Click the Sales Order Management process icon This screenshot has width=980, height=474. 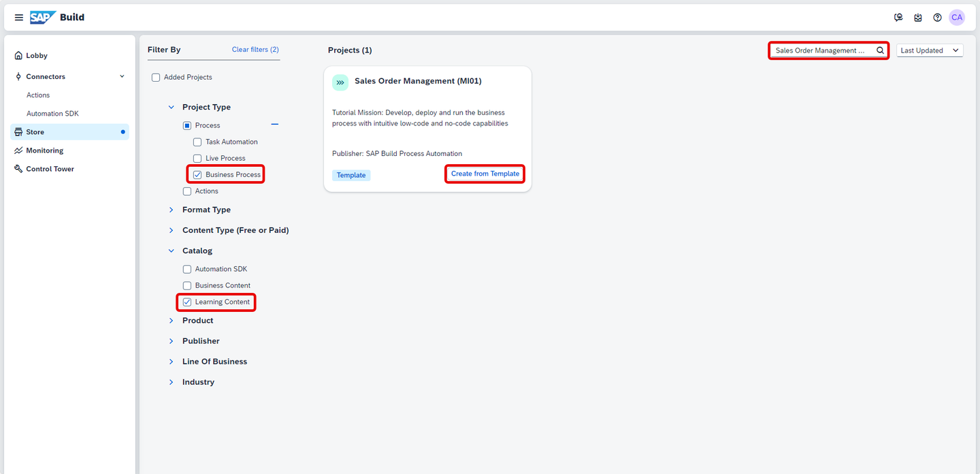pos(340,82)
